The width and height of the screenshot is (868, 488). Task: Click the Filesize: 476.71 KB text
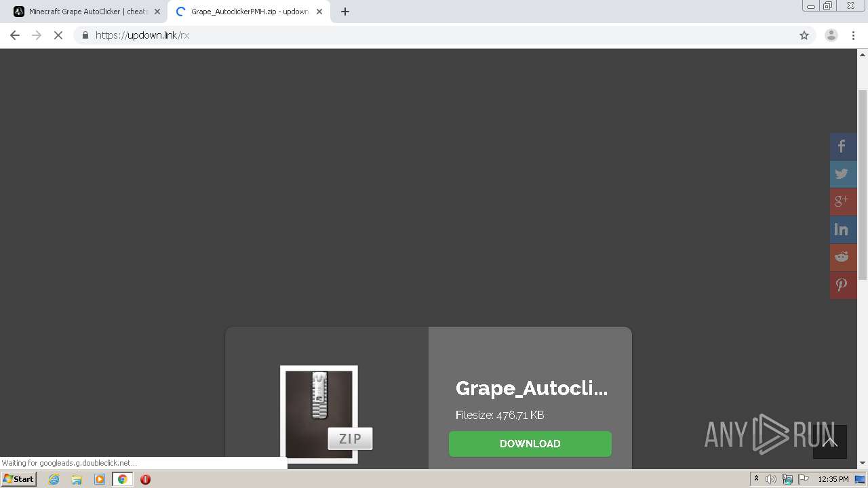point(500,415)
